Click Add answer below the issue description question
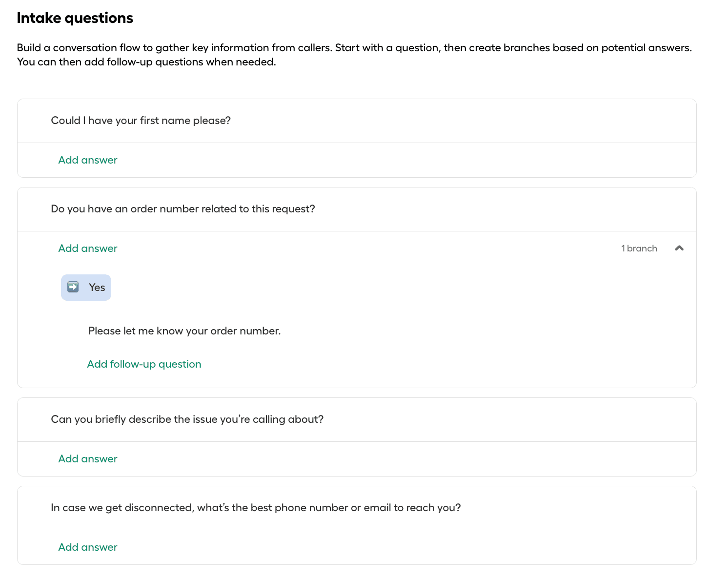The width and height of the screenshot is (728, 581). pos(88,458)
